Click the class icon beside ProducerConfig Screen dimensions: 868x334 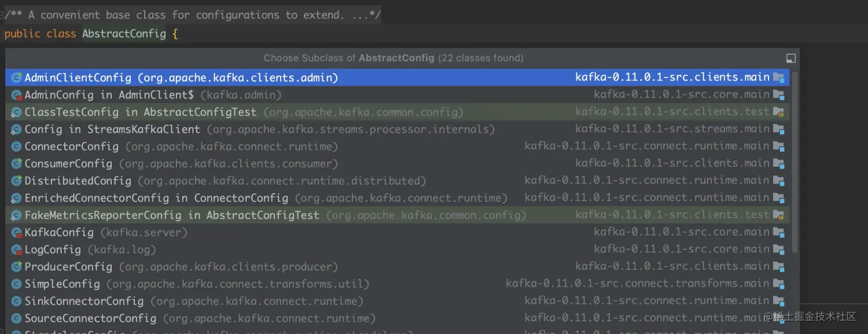(x=17, y=267)
